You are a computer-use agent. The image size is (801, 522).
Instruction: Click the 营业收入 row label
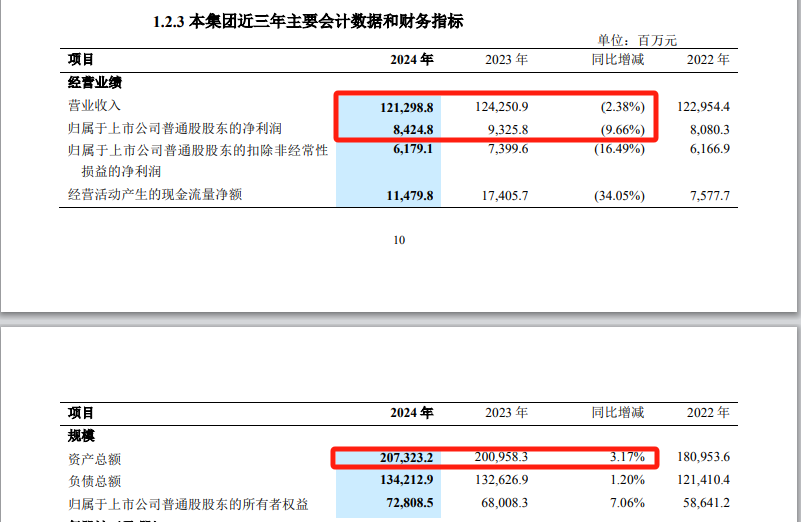click(x=95, y=105)
